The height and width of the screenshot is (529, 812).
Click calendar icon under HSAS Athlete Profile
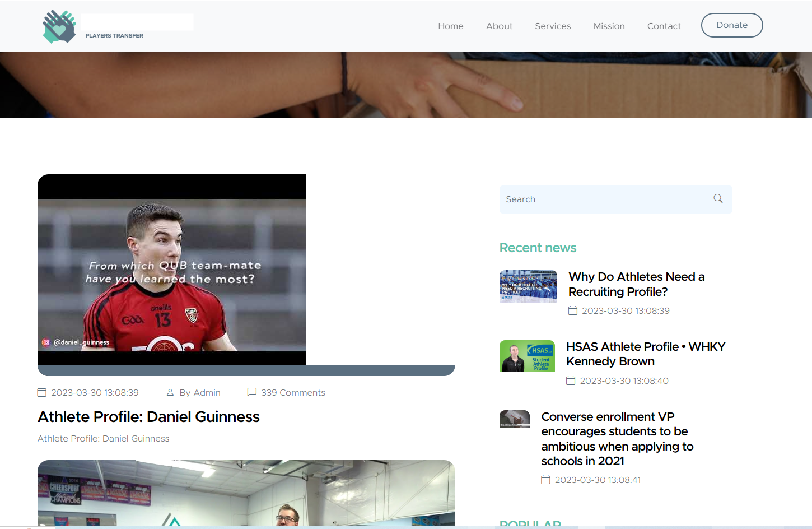(x=571, y=380)
